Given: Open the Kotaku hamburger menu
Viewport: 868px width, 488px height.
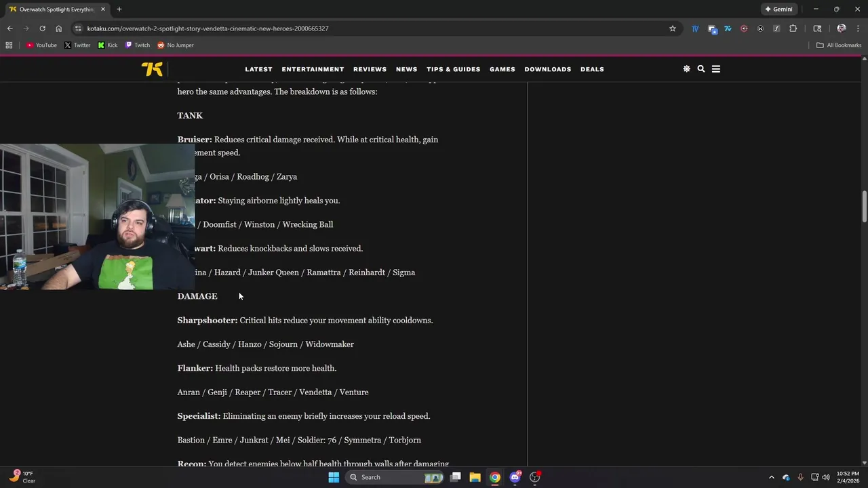Looking at the screenshot, I should point(716,69).
